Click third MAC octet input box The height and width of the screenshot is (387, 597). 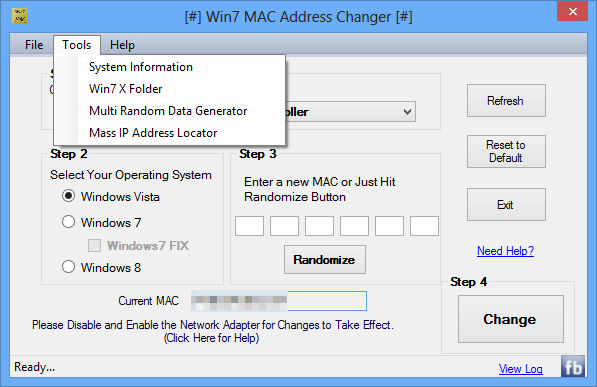click(x=319, y=226)
